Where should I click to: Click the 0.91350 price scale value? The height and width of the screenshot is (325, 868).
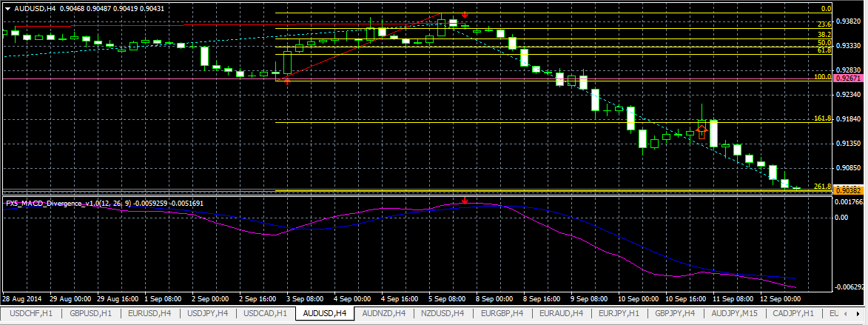tap(847, 144)
